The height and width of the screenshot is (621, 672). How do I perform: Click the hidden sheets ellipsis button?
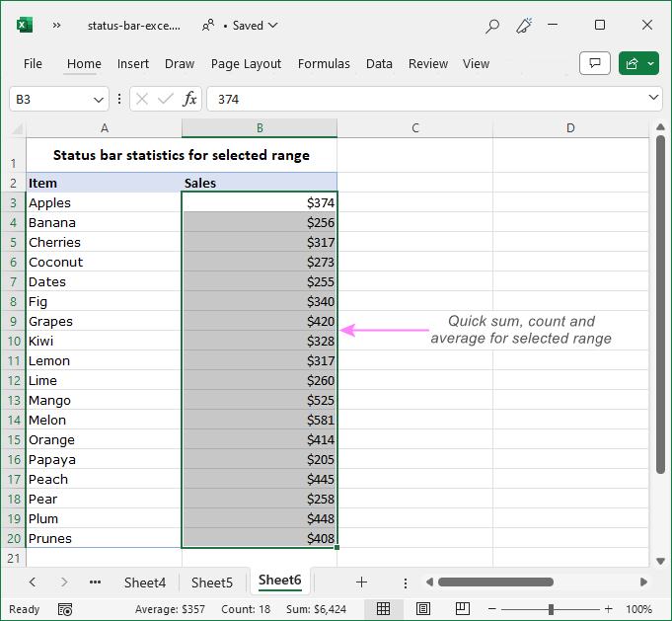[x=95, y=582]
